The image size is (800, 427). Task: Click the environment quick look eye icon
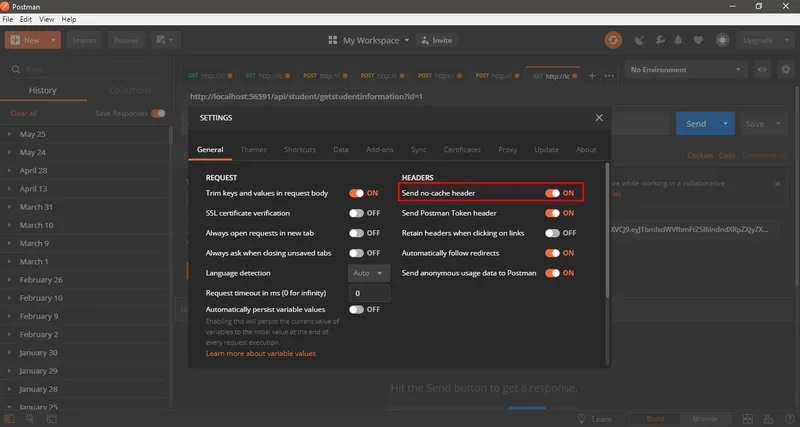coord(762,69)
